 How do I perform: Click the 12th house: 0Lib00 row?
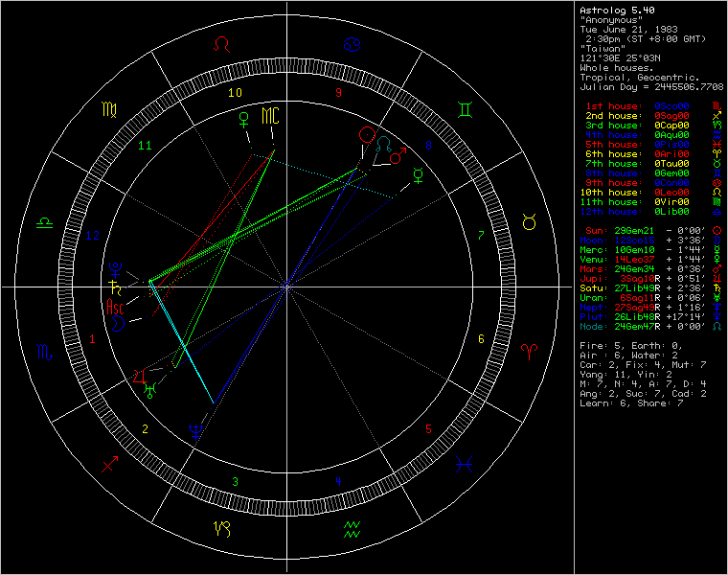651,212
